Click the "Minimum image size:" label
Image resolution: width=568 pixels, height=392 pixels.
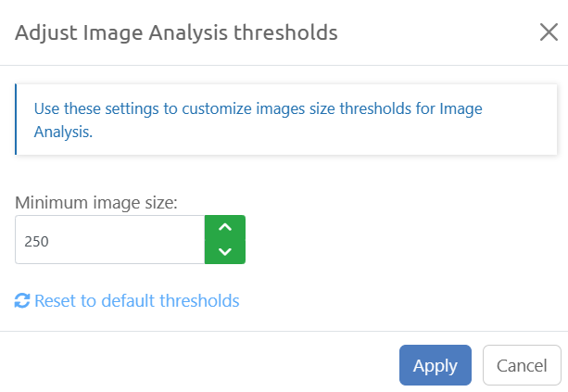coord(96,200)
